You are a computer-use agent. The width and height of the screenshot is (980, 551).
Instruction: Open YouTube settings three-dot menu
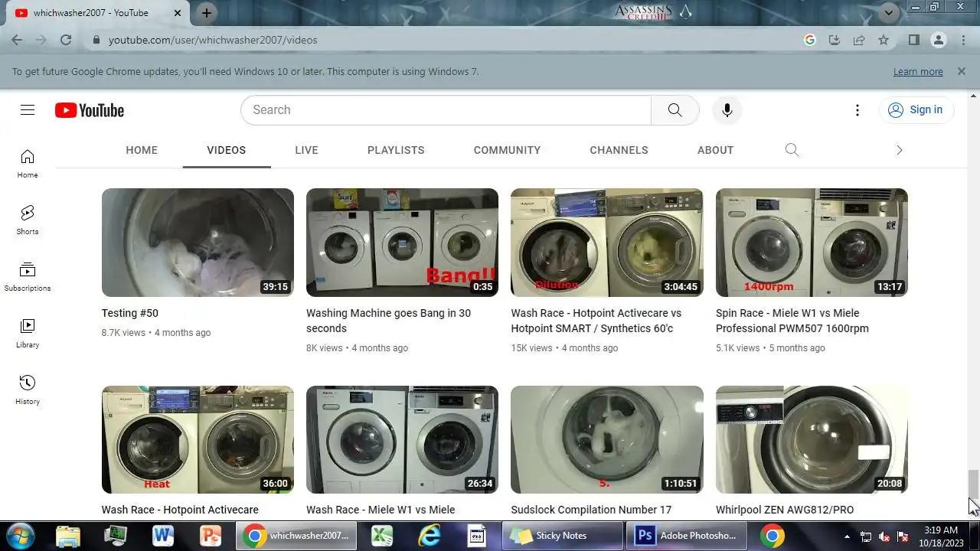[x=857, y=110]
